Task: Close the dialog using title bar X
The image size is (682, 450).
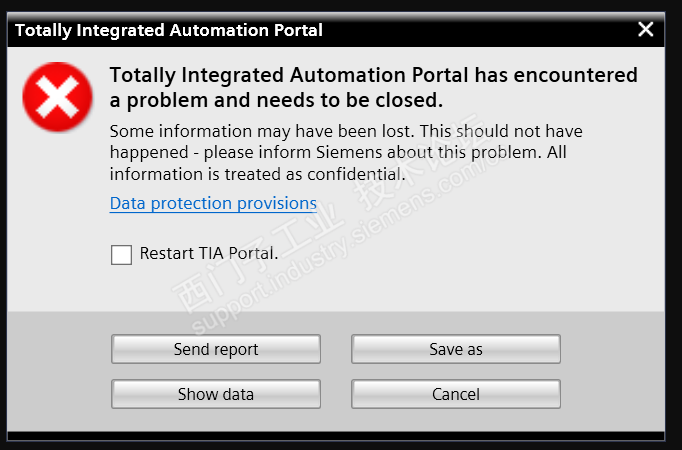Action: pyautogui.click(x=645, y=30)
